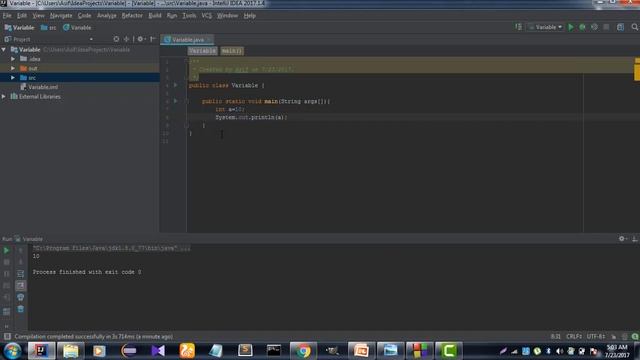Pause output in the Run panel
This screenshot has width=640, height=360.
click(x=7, y=274)
